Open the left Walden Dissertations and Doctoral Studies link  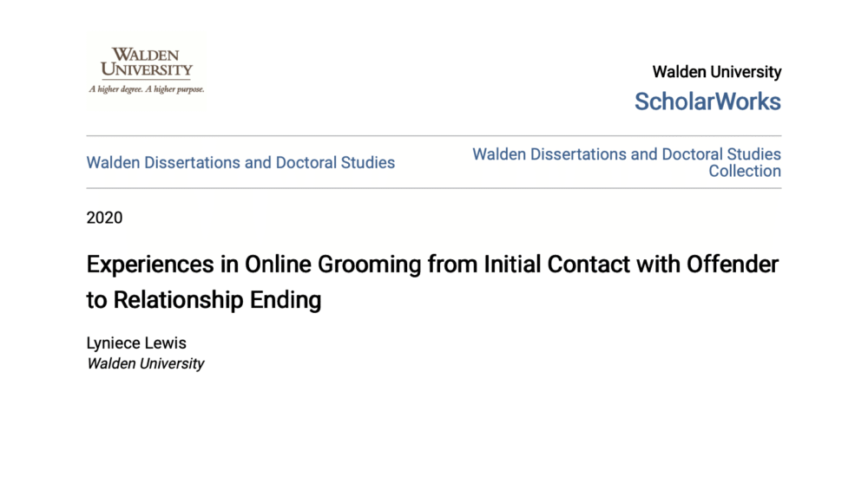[240, 162]
